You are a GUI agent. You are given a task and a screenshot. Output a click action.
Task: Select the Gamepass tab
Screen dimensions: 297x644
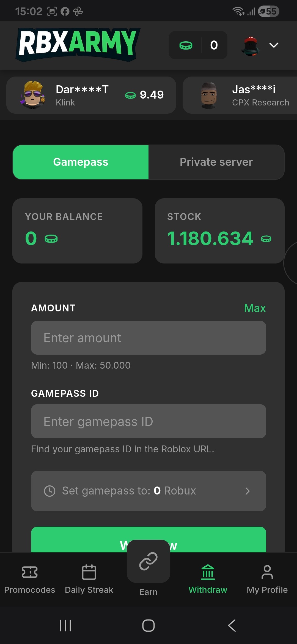click(81, 162)
